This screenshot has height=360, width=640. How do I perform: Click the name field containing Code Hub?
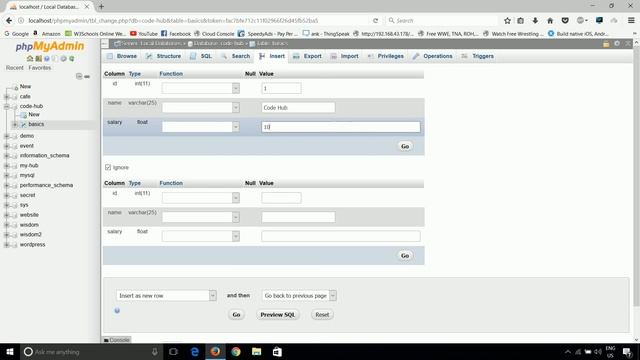(x=298, y=107)
